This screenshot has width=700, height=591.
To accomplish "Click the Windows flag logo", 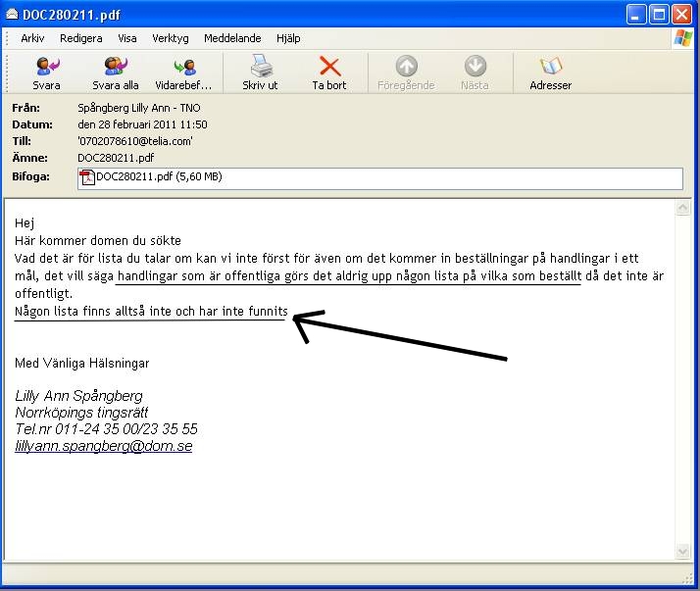I will tap(683, 38).
